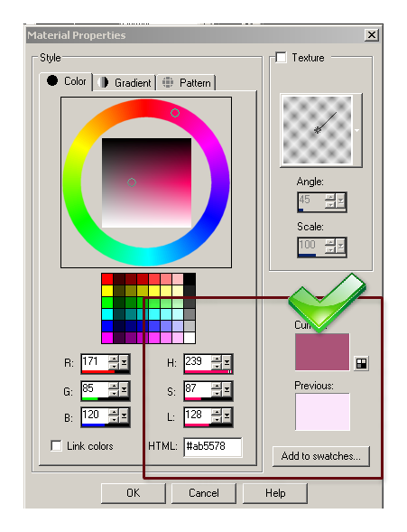The height and width of the screenshot is (532, 407).
Task: Pick the pure red swatch in palette
Action: coord(107,279)
